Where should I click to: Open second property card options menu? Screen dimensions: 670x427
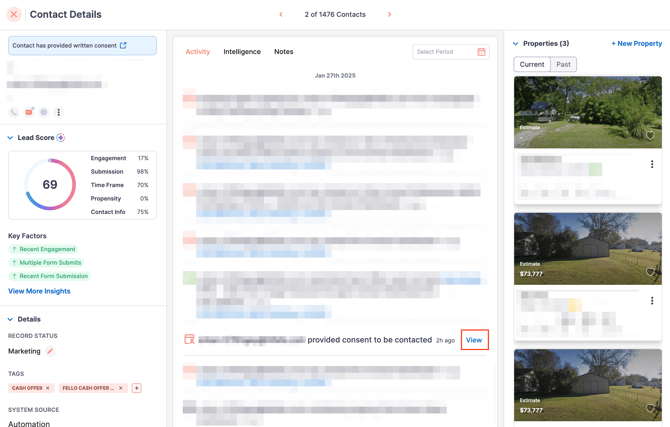click(652, 300)
